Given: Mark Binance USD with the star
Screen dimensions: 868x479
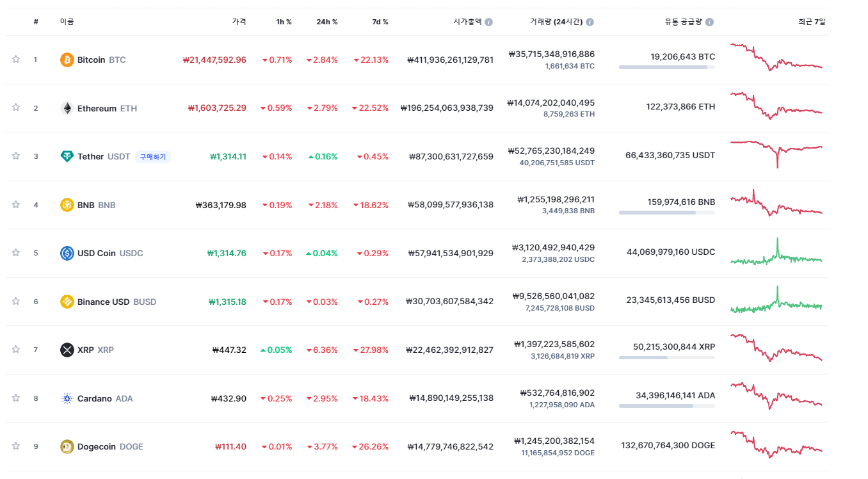Looking at the screenshot, I should [x=16, y=301].
